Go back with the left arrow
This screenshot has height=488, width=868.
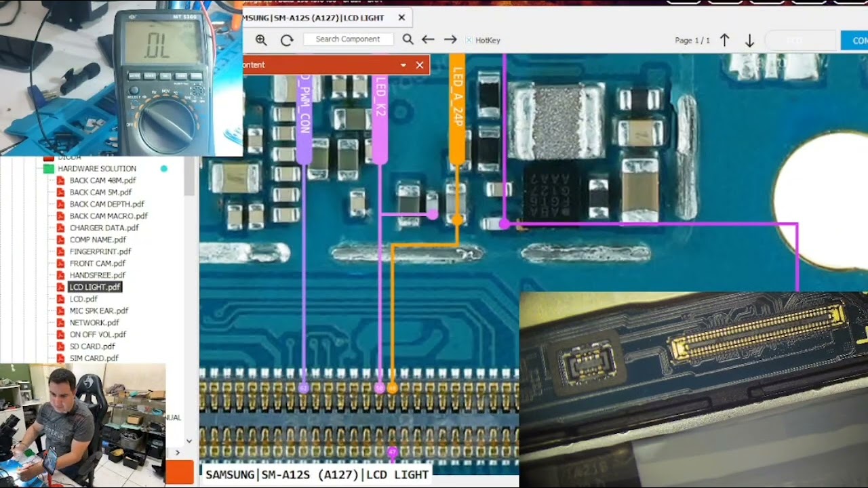(428, 39)
